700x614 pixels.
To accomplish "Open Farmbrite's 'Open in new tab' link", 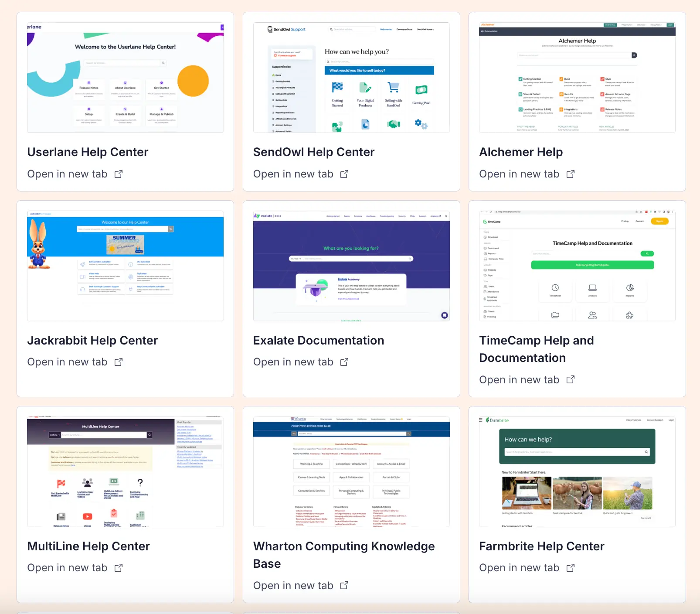I will [x=519, y=568].
